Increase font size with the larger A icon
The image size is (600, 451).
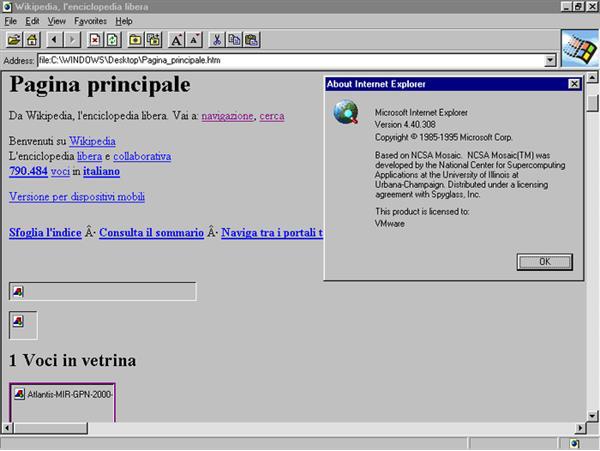176,40
